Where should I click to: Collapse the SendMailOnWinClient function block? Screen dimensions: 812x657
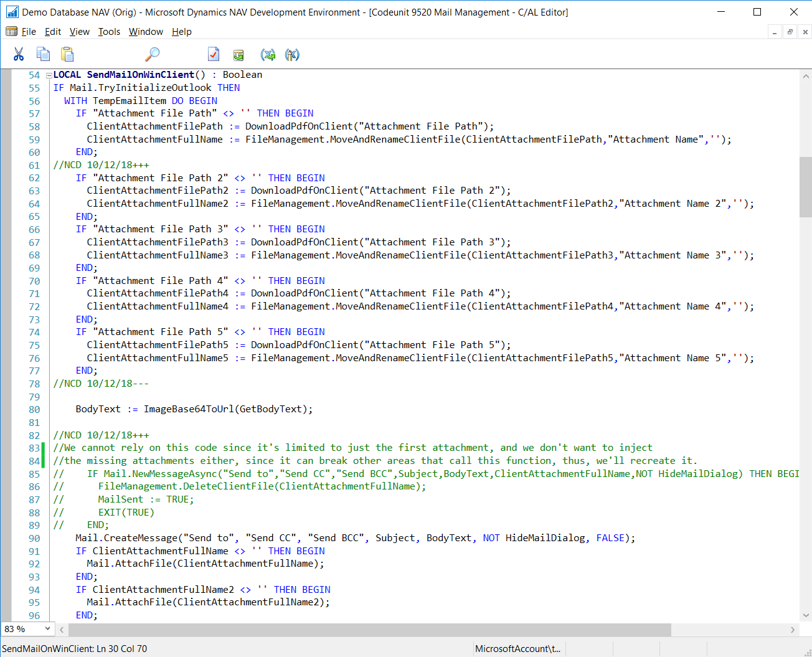click(49, 75)
